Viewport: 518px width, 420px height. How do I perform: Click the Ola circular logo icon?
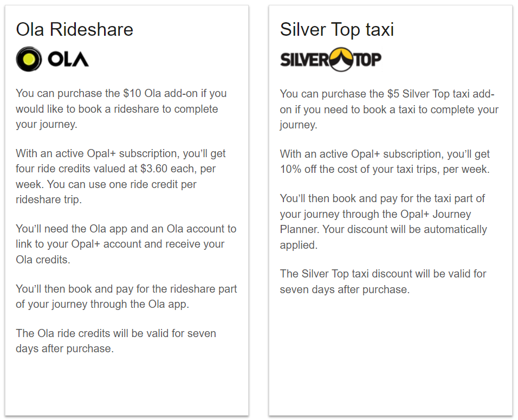point(29,59)
